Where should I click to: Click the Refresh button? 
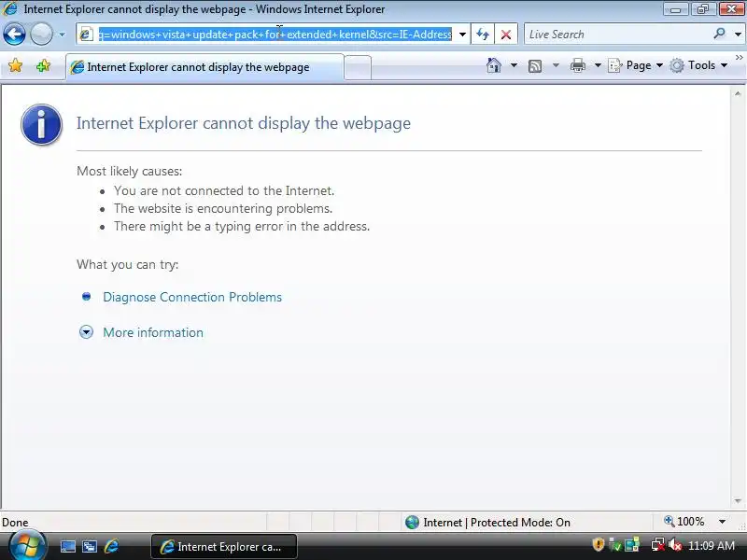coord(483,35)
